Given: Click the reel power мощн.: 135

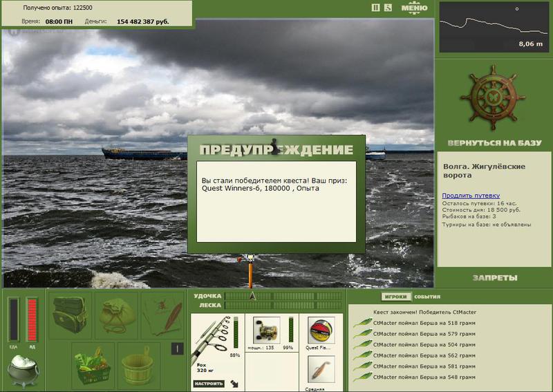Looking at the screenshot, I should click(x=261, y=348).
